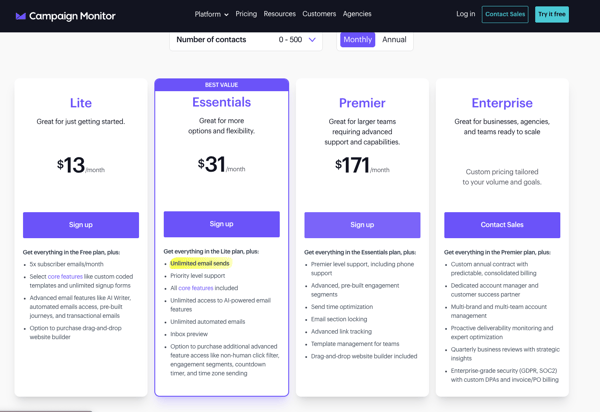
Task: Open core features link in Essentials plan
Action: click(x=196, y=288)
